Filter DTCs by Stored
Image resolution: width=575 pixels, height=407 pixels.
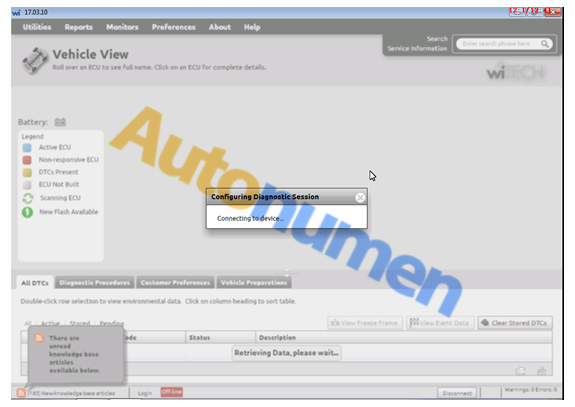[80, 323]
